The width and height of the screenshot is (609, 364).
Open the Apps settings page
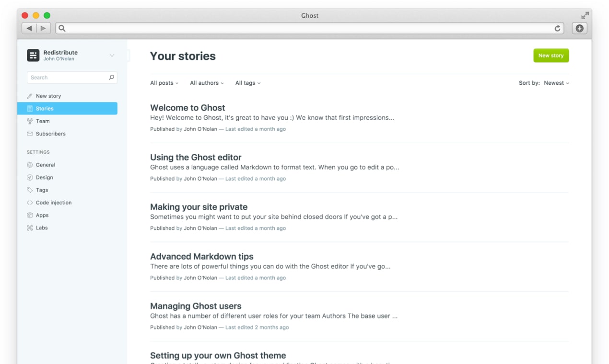42,215
